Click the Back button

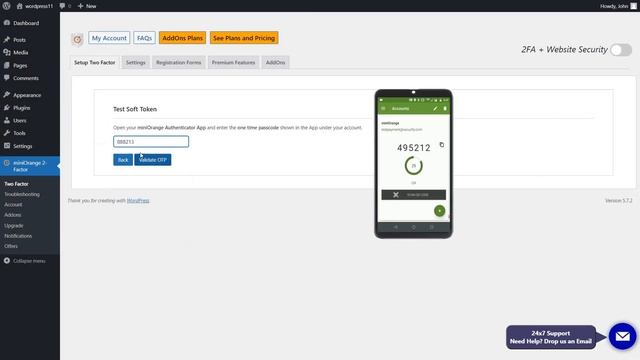point(123,160)
